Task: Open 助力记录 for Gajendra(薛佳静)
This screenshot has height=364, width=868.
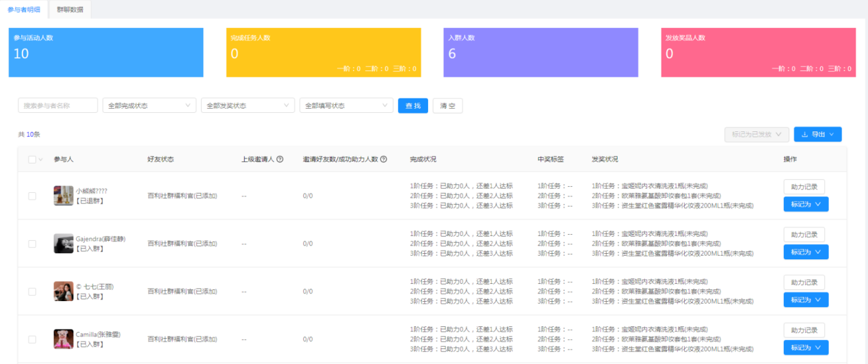Action: click(804, 235)
